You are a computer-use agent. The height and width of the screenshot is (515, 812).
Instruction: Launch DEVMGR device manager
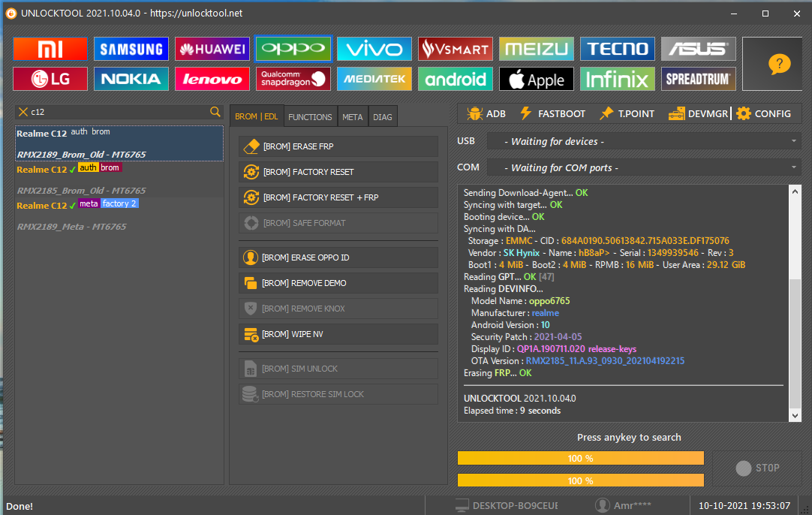(697, 113)
